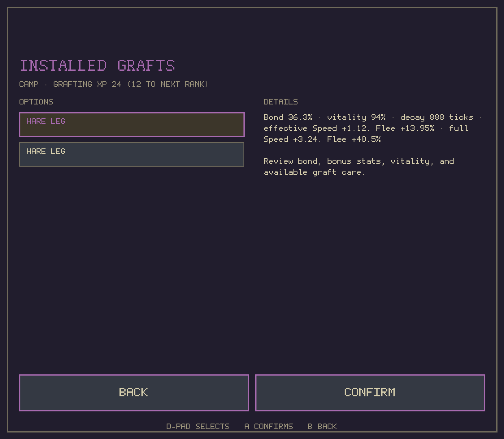Click the CONFIRM button
Viewport: 504px width, 439px height.
point(370,393)
